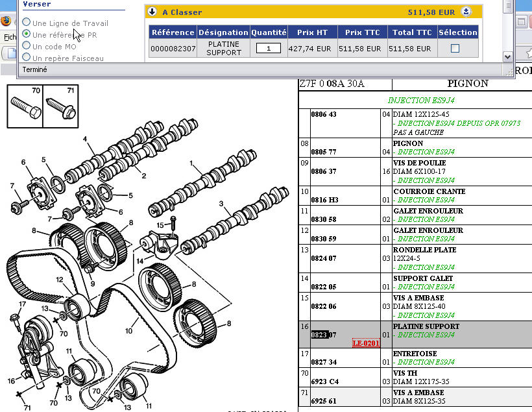532x412 pixels.
Task: Click camshaft part number 1 in the diagram
Action: coord(191,162)
